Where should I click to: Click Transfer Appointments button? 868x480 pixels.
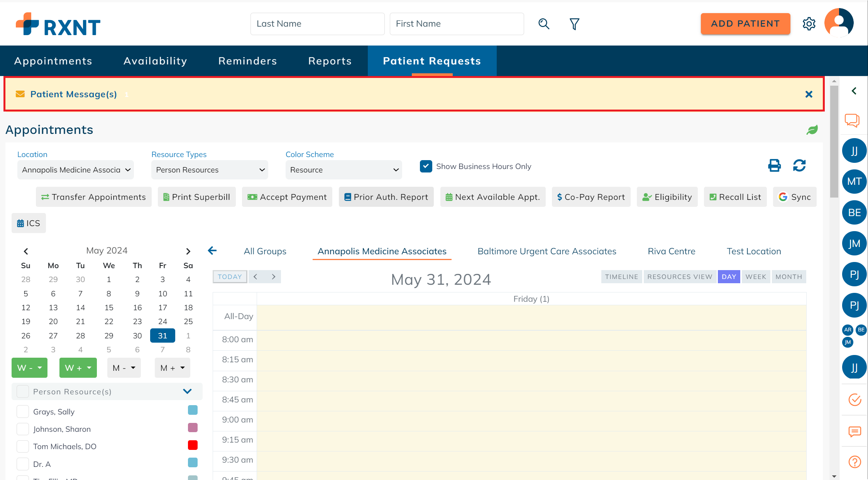(x=94, y=197)
